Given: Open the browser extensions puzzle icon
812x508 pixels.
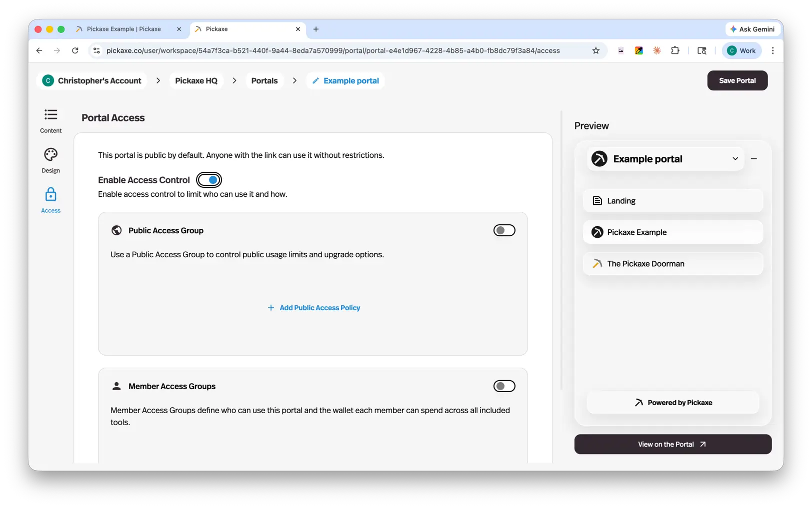Looking at the screenshot, I should pyautogui.click(x=675, y=50).
